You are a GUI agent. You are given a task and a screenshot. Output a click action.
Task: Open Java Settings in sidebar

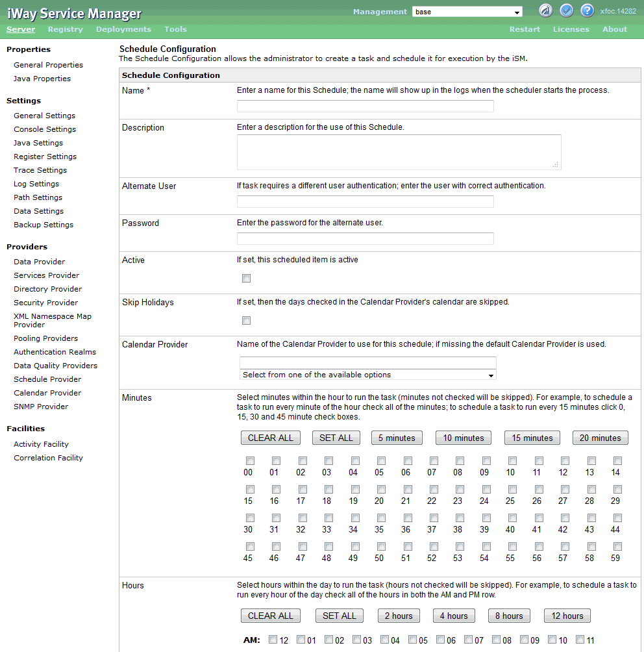coord(38,143)
